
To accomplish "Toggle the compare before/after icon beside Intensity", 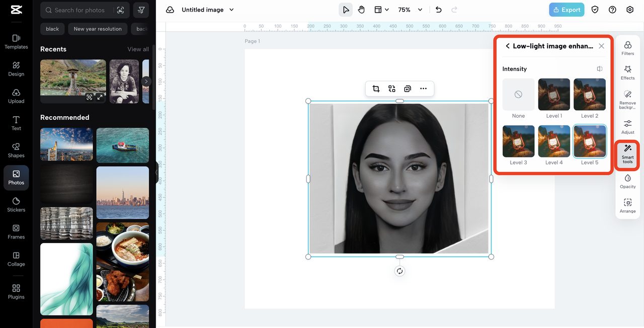I will (600, 69).
